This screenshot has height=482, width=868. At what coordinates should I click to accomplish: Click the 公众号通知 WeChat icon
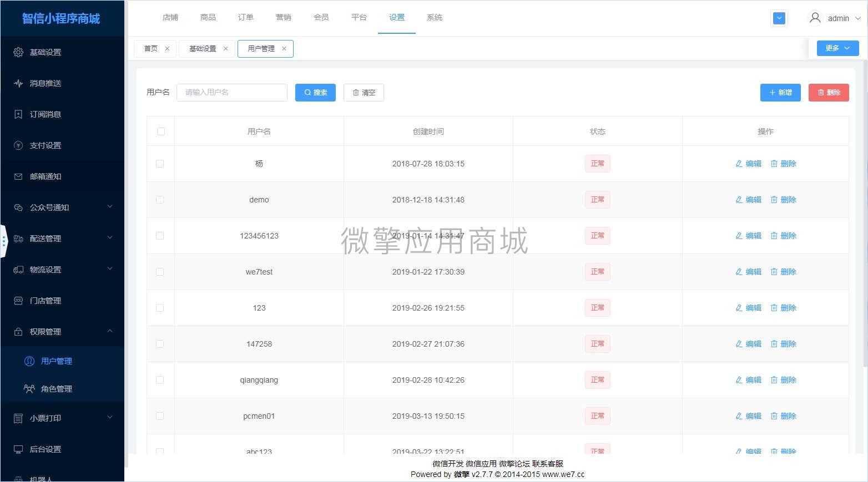coord(18,207)
